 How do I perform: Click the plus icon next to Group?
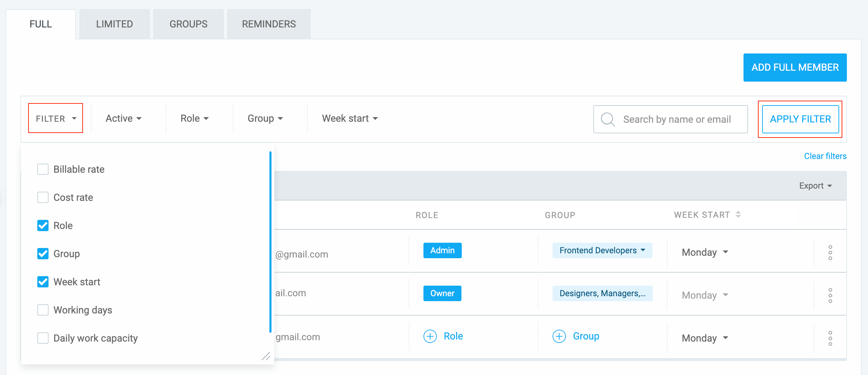coord(559,336)
